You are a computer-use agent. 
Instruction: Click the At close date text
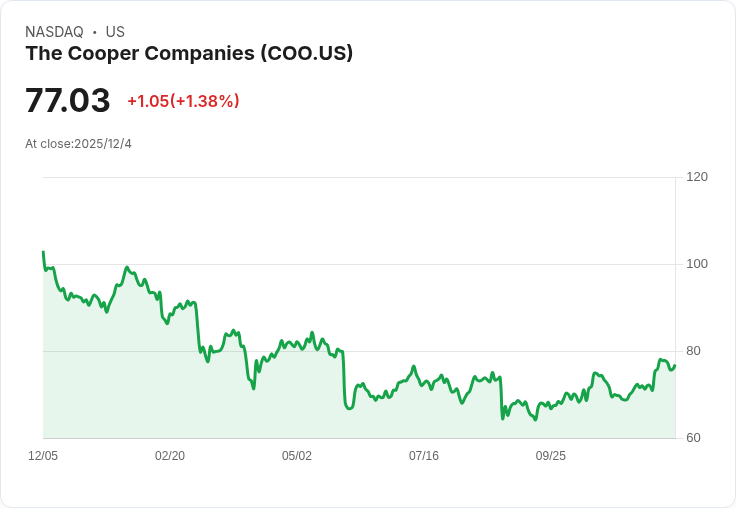pos(78,144)
